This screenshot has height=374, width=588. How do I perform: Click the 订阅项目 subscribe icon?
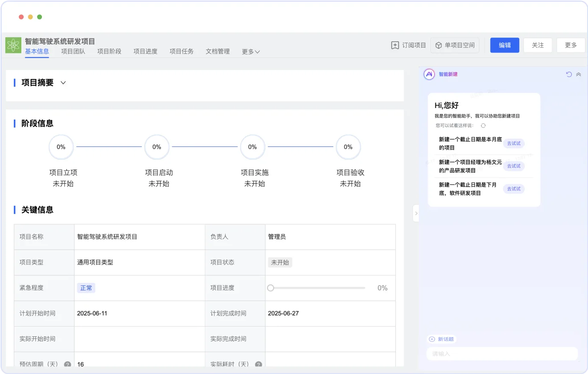395,45
